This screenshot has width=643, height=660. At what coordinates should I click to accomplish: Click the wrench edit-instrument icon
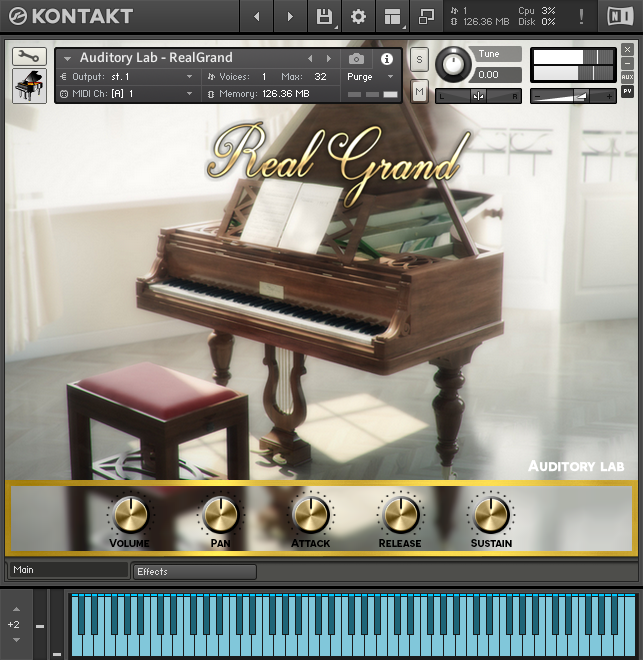point(29,56)
